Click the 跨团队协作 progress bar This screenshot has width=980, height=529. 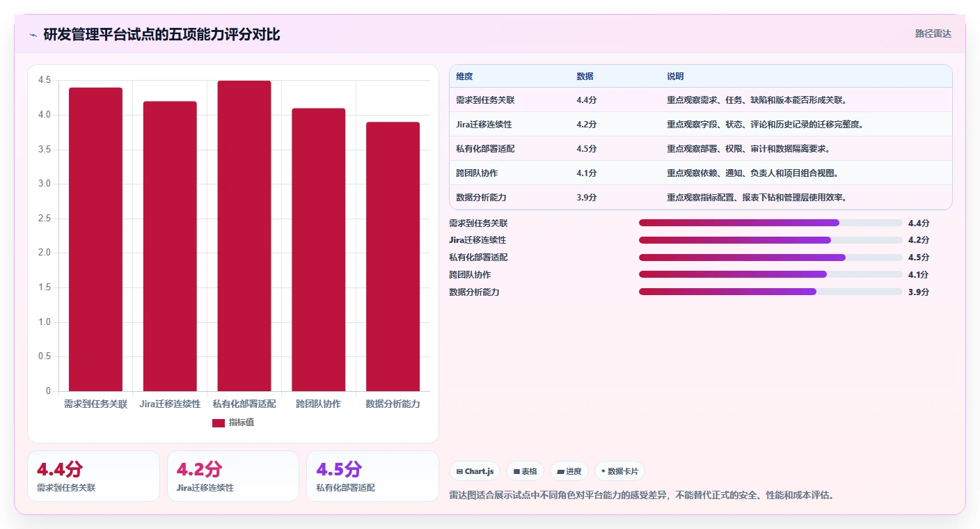point(770,274)
